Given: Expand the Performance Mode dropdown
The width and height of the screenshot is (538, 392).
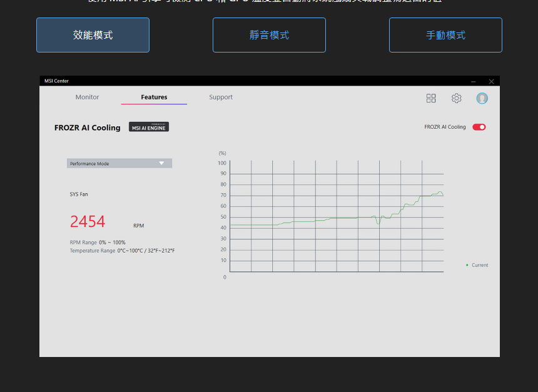Looking at the screenshot, I should 119,163.
